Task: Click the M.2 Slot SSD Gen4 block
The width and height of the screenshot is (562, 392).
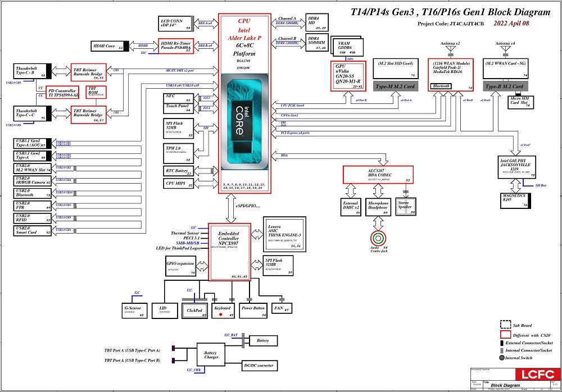Action: [395, 69]
